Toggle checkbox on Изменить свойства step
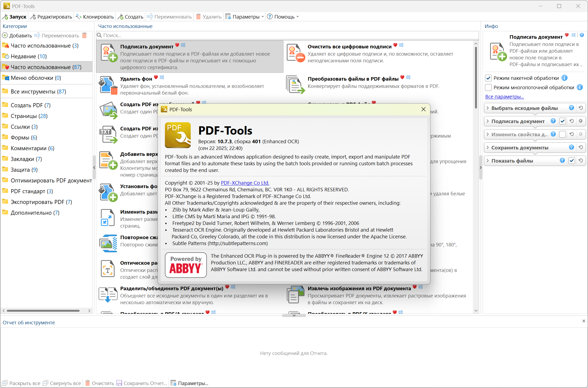Image resolution: width=588 pixels, height=388 pixels. 562,134
